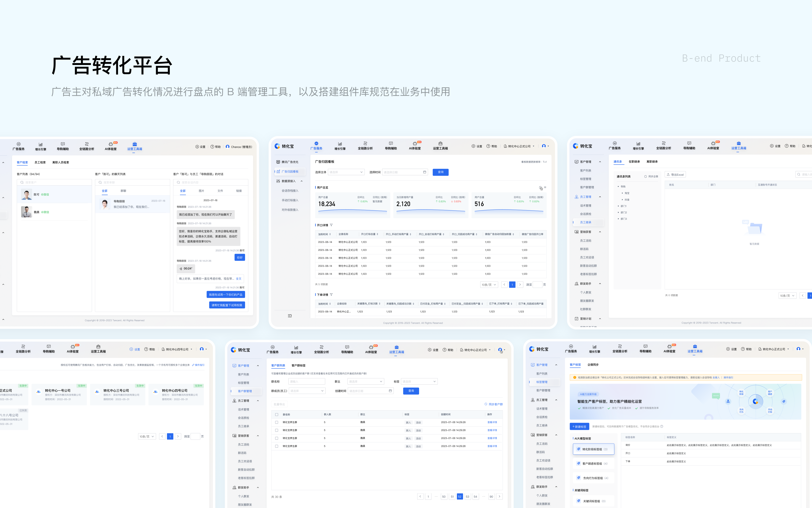812x508 pixels.
Task: Switch to 离职人员检索 tab
Action: point(61,162)
